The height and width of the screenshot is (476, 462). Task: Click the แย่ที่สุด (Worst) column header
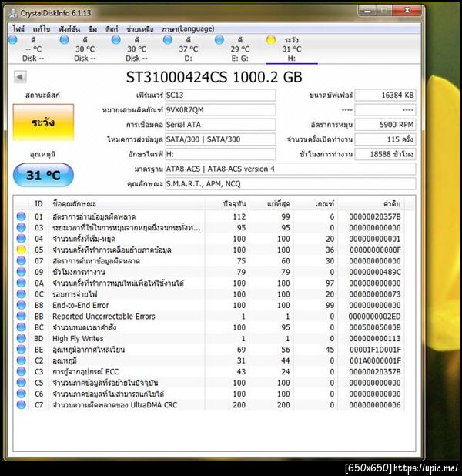(271, 203)
